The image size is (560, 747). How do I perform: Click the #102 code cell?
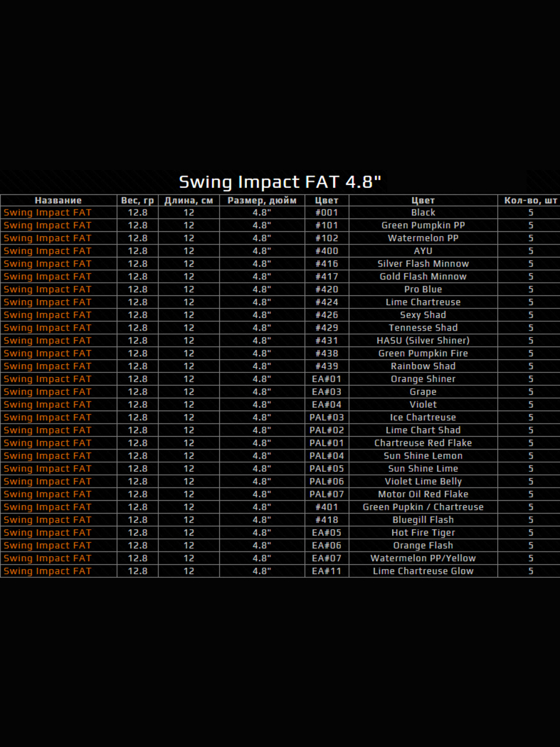click(x=327, y=238)
